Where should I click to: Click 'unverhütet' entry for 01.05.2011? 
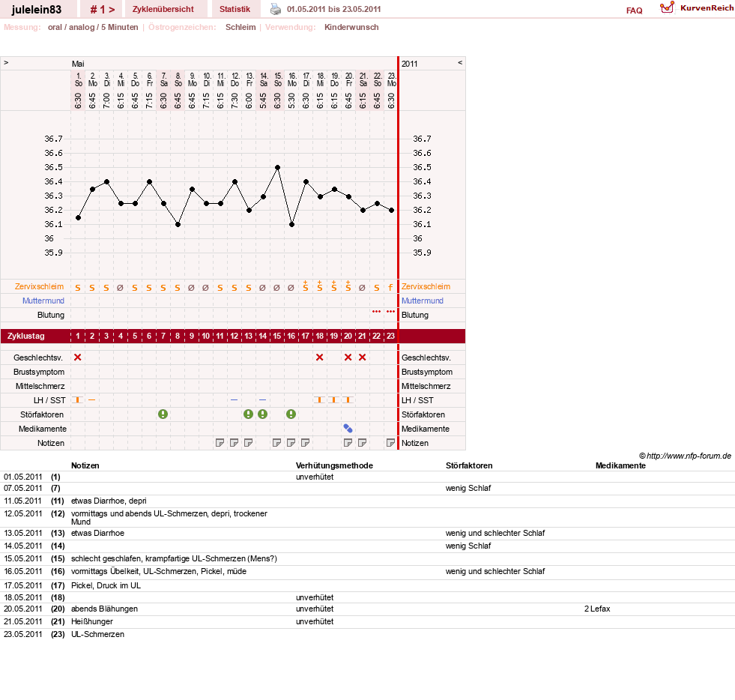point(315,477)
